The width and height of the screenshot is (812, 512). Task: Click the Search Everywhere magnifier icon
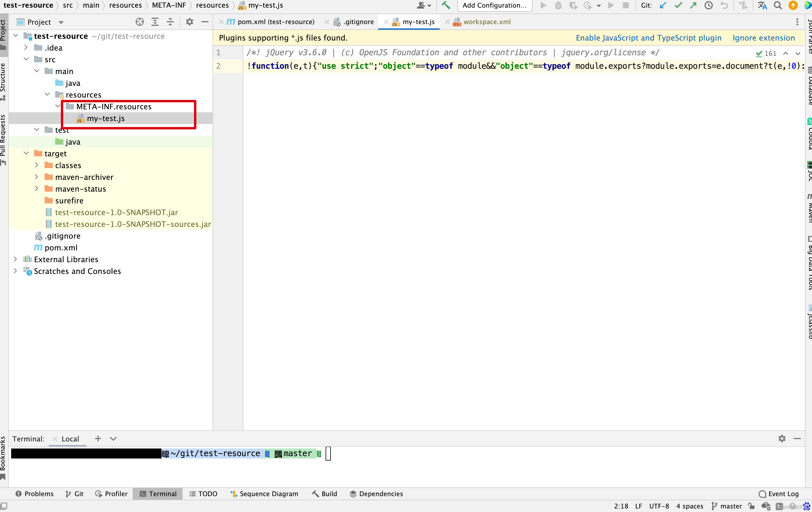[x=778, y=5]
